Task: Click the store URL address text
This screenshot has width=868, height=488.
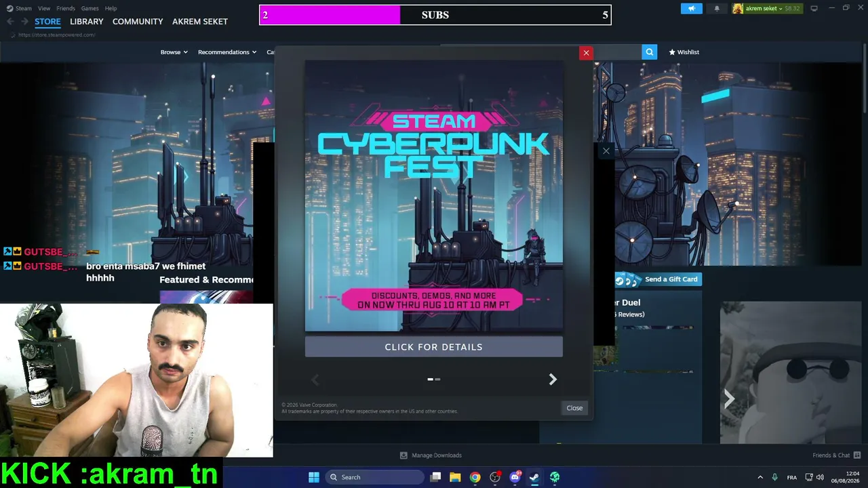Action: click(x=56, y=35)
